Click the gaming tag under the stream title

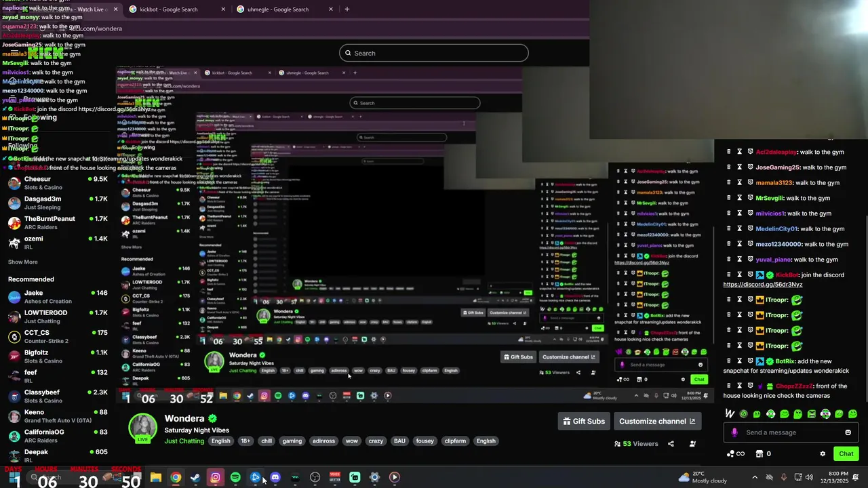coord(292,441)
